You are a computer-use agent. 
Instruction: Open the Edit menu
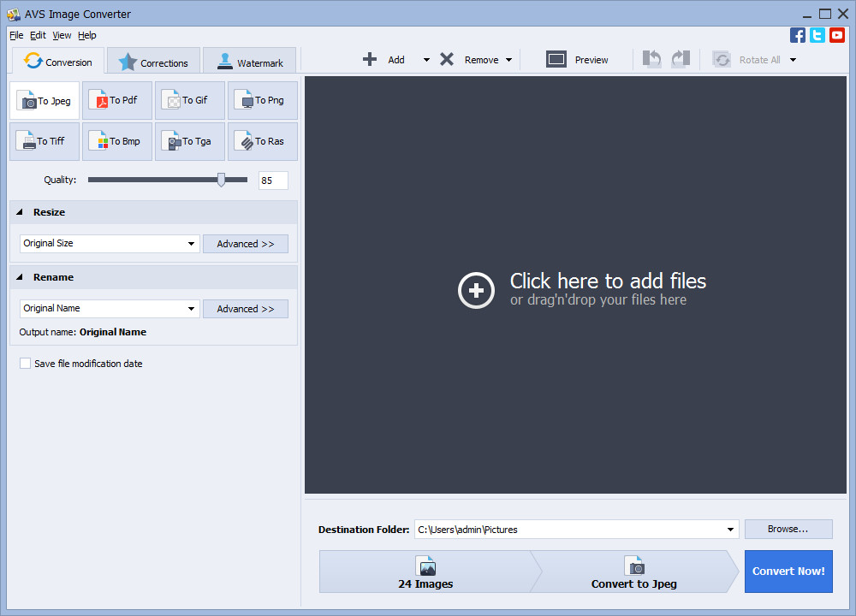[x=38, y=35]
